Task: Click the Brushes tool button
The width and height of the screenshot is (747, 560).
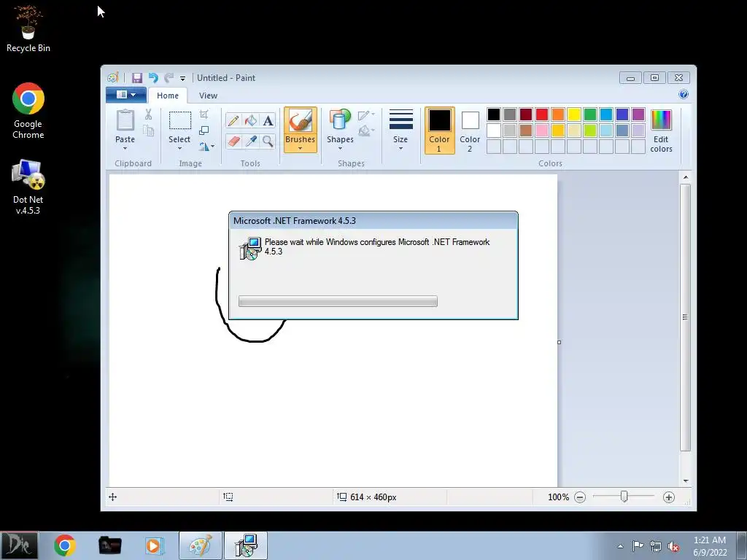Action: 300,120
